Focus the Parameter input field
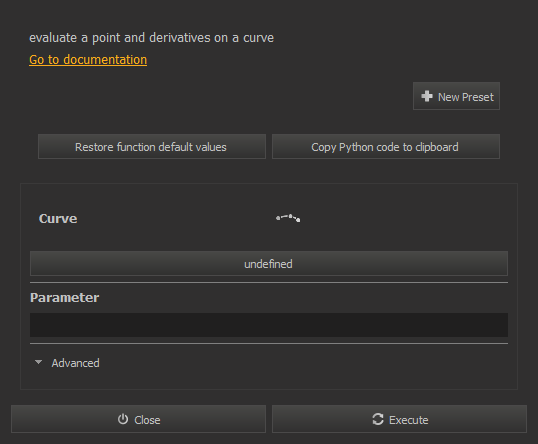 [269, 325]
